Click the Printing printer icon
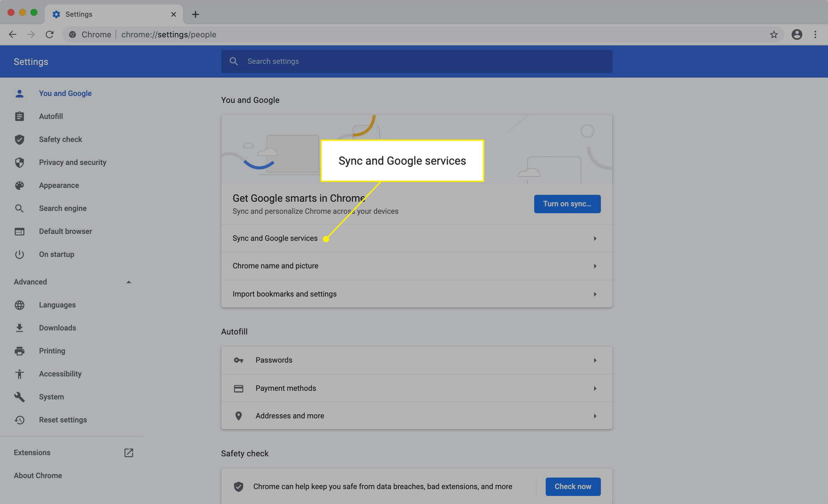Image resolution: width=828 pixels, height=504 pixels. (20, 351)
